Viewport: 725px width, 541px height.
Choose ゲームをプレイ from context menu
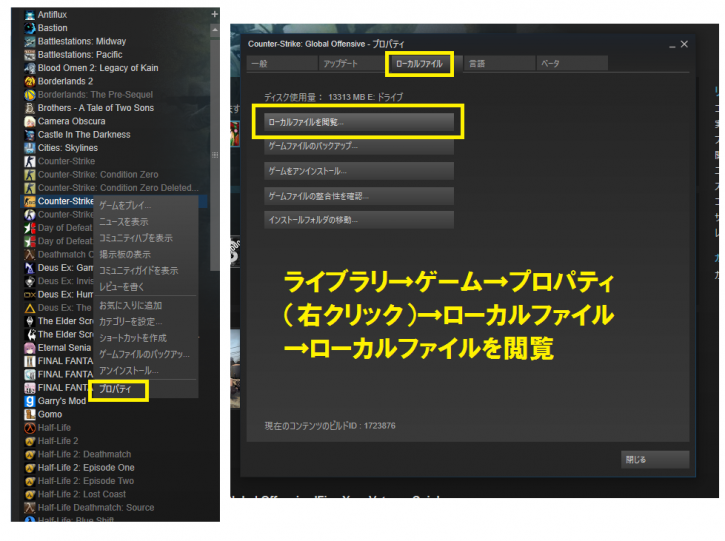[146, 206]
